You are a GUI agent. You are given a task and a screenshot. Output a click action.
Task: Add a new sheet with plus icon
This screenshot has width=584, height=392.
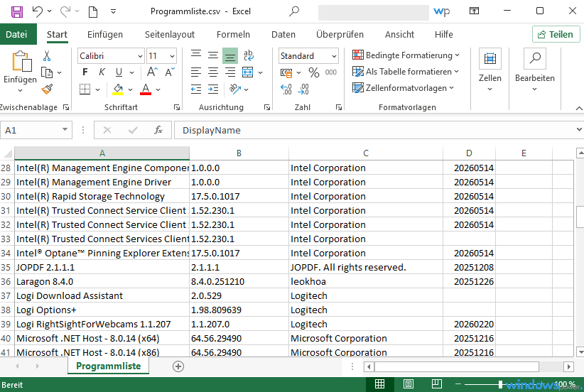[178, 366]
